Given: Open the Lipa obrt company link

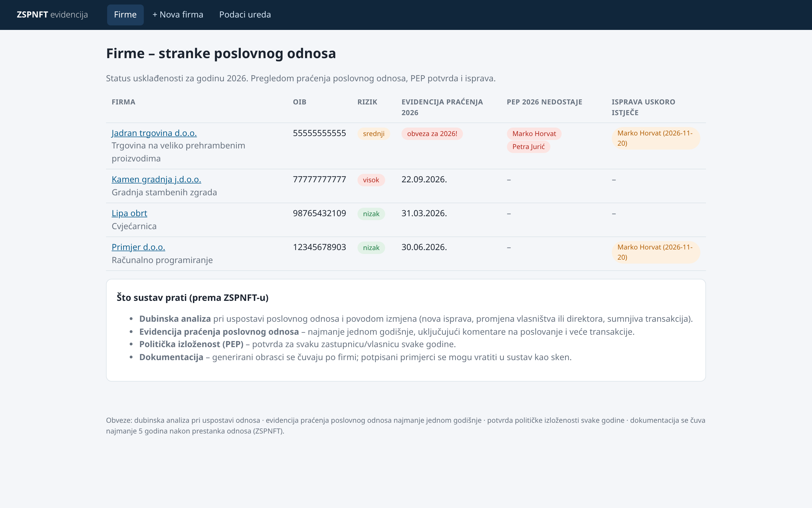Looking at the screenshot, I should click(x=129, y=213).
